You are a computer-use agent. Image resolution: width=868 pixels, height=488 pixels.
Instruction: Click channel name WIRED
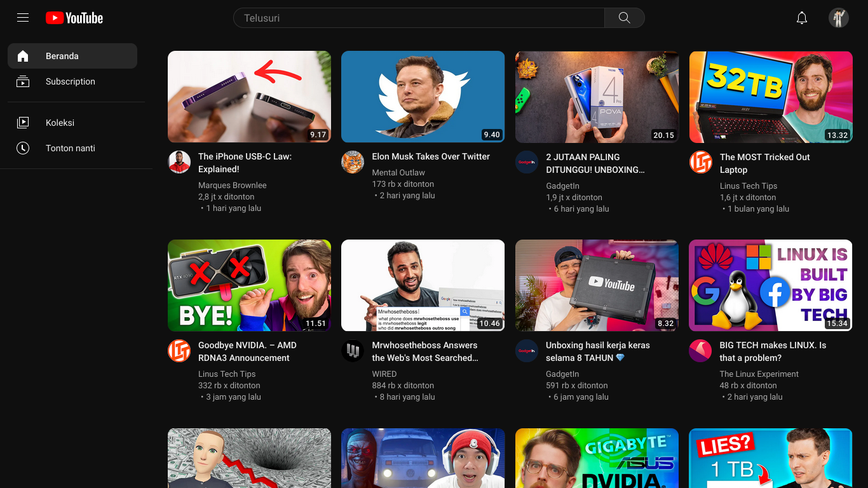click(x=384, y=374)
